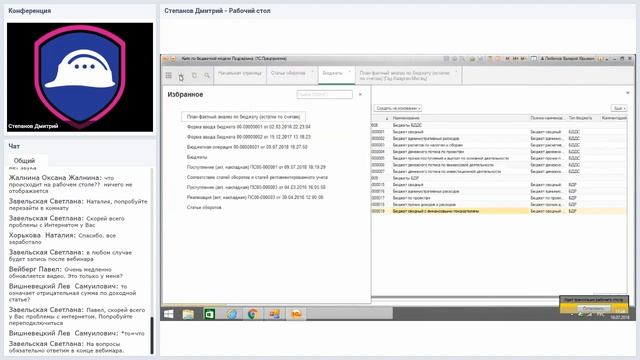This screenshot has height=360, width=640.
Task: Open File Explorer from the taskbar
Action: coord(188,313)
